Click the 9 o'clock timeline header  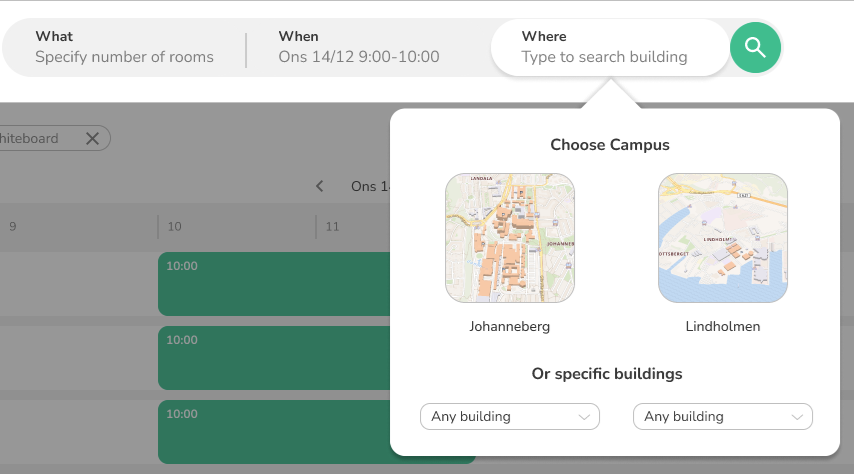click(13, 227)
